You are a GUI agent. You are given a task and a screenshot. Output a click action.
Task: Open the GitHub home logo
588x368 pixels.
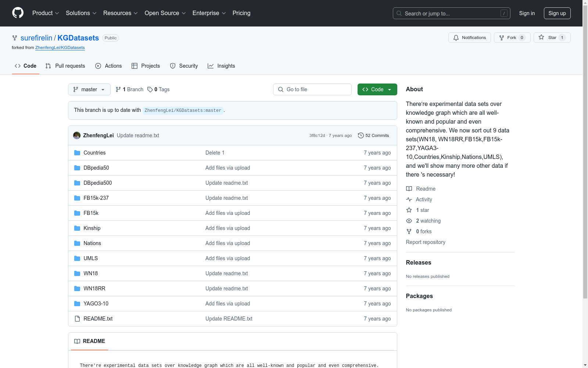pyautogui.click(x=18, y=13)
